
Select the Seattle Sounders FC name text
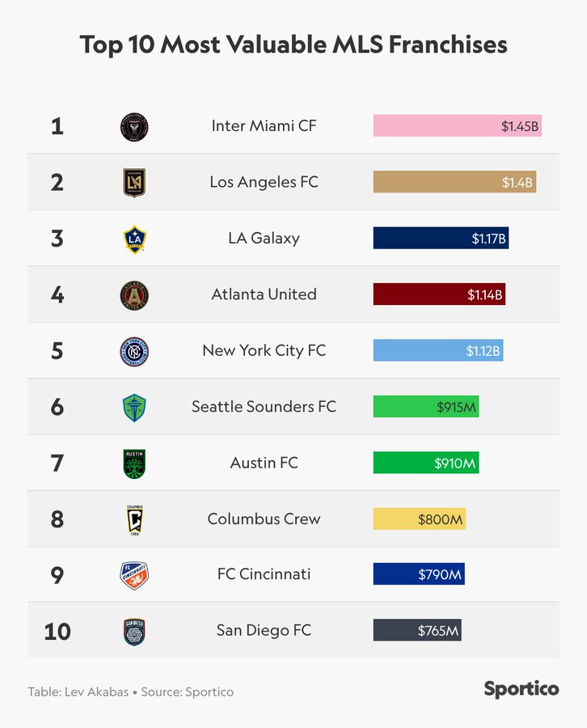264,407
